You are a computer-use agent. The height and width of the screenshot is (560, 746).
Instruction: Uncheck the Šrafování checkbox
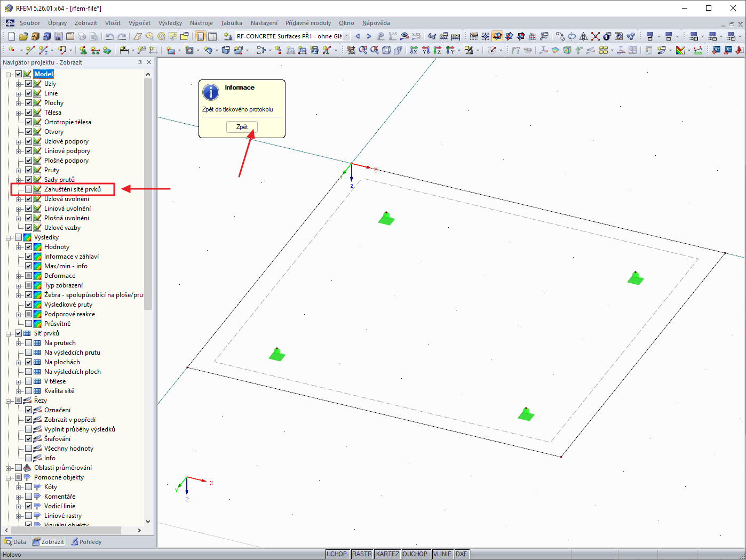(29, 439)
